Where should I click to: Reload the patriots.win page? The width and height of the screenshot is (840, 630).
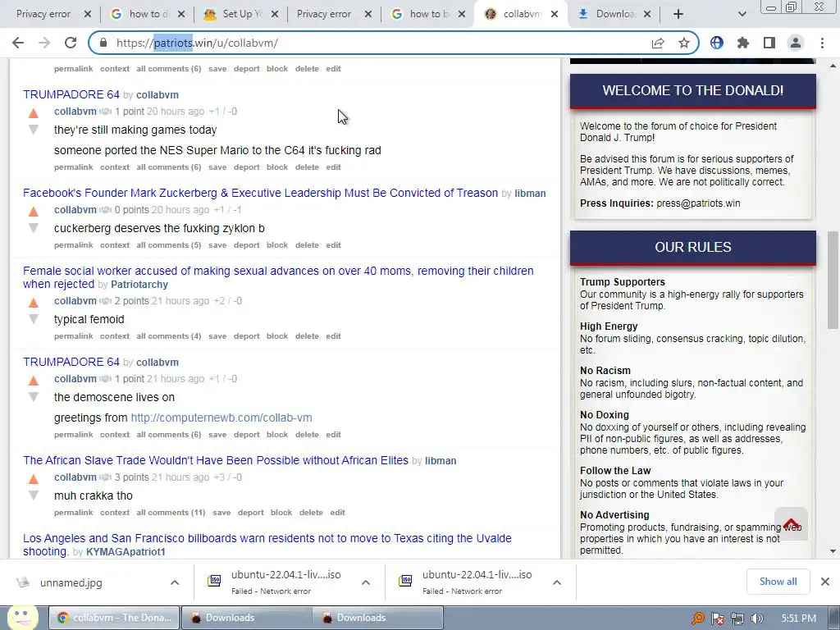tap(71, 43)
